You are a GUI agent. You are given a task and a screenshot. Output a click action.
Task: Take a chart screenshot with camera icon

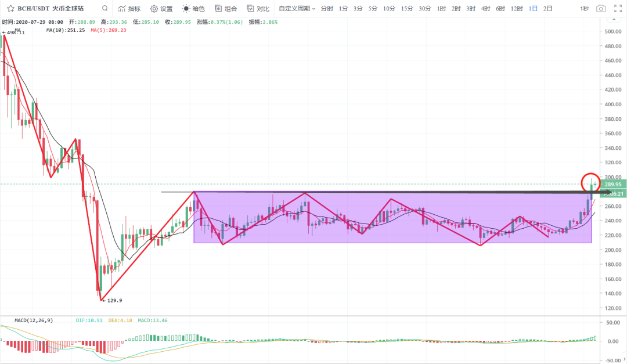click(x=601, y=9)
